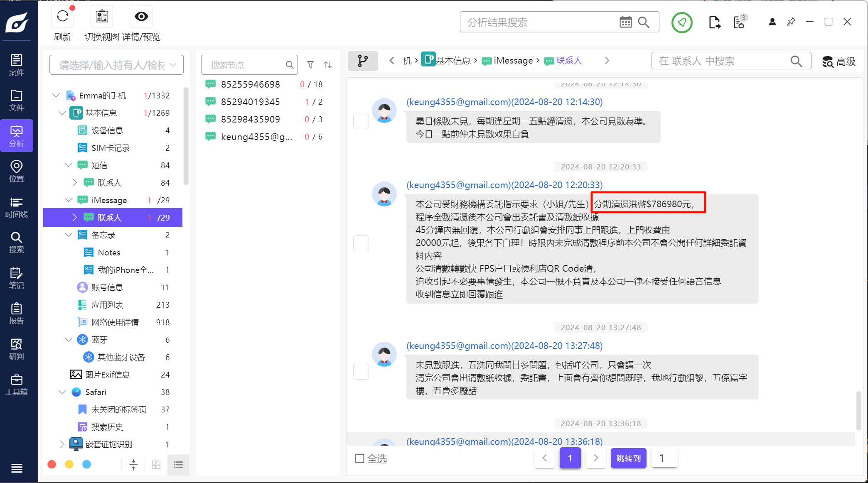
Task: Open the 时间线 timeline sidebar panel
Action: [x=17, y=207]
